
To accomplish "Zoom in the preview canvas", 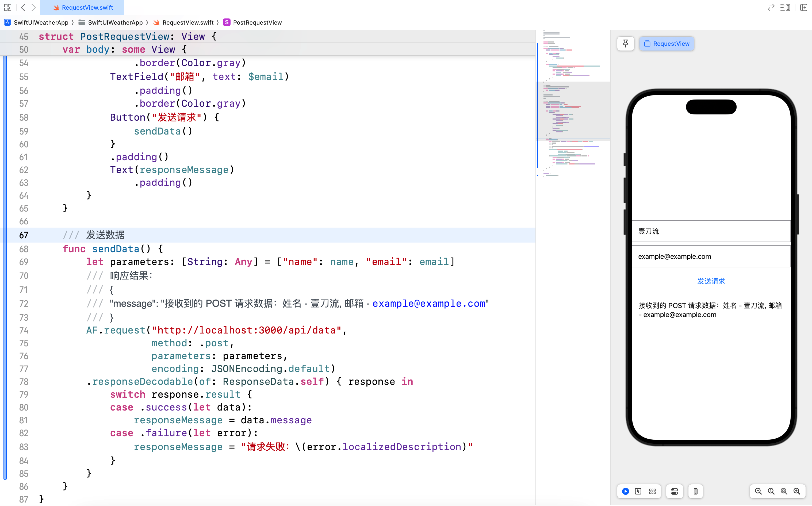I will coord(797,491).
